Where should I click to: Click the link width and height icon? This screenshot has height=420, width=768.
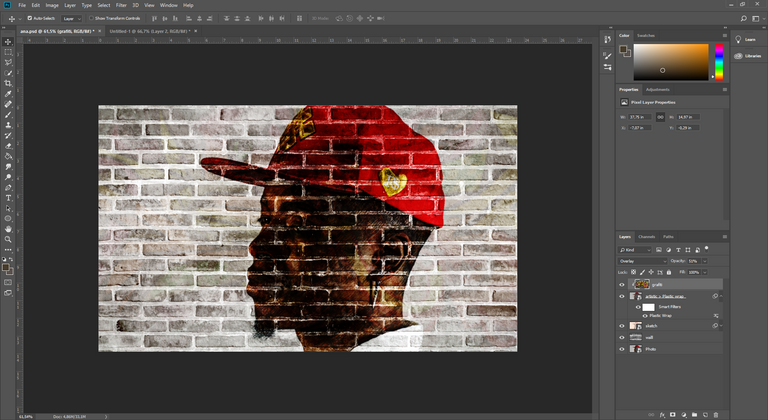coord(660,117)
